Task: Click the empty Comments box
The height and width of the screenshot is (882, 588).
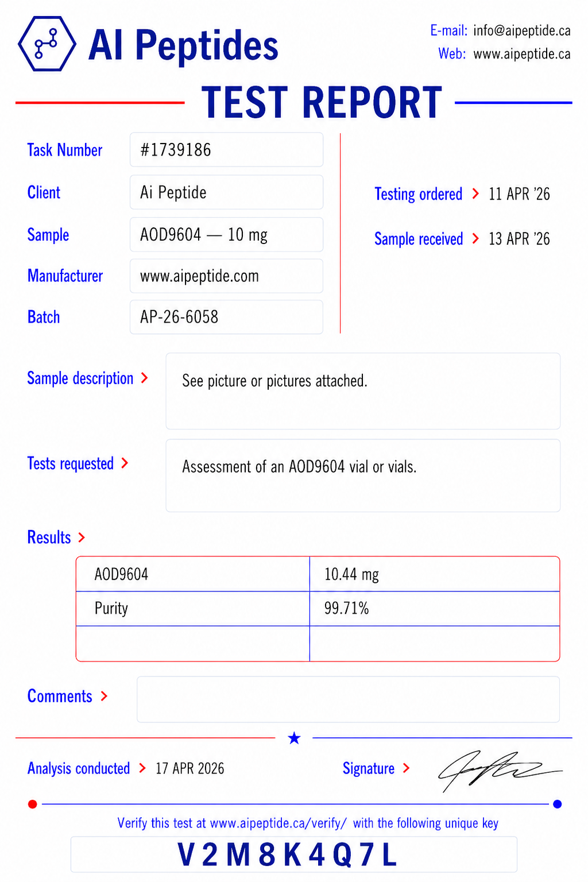Action: [348, 699]
